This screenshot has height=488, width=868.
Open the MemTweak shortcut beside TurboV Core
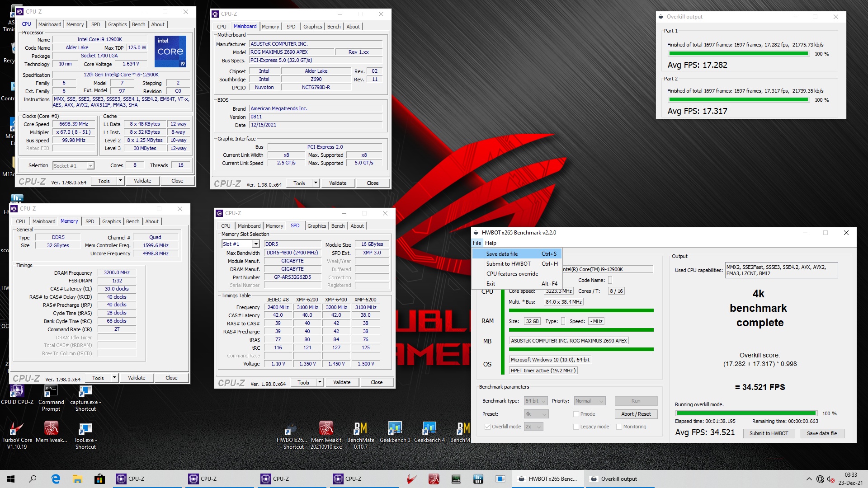coord(51,432)
